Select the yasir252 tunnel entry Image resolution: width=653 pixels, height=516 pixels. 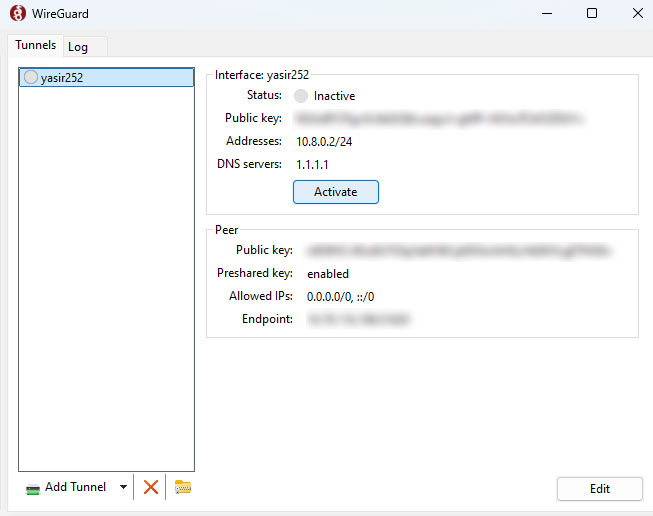coord(107,77)
